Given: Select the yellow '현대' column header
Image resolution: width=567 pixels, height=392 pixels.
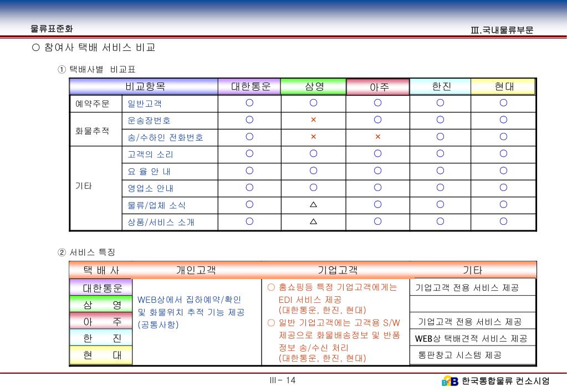Looking at the screenshot, I should (x=503, y=86).
